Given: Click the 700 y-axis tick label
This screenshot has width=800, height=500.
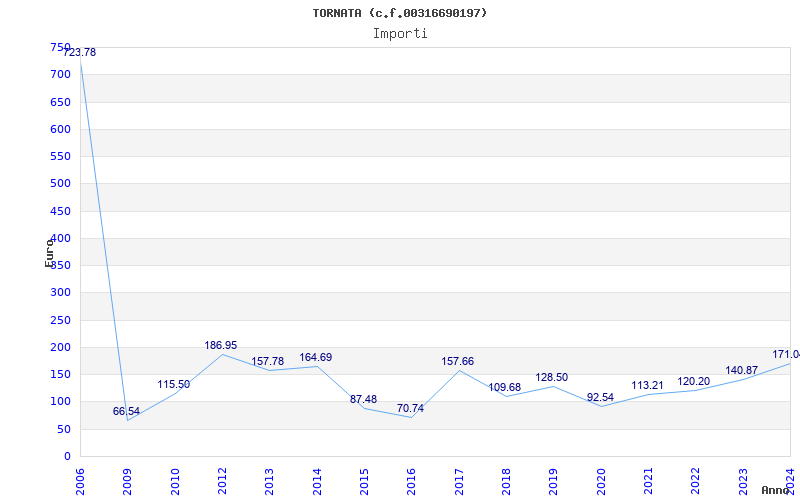Looking at the screenshot, I should (60, 75).
